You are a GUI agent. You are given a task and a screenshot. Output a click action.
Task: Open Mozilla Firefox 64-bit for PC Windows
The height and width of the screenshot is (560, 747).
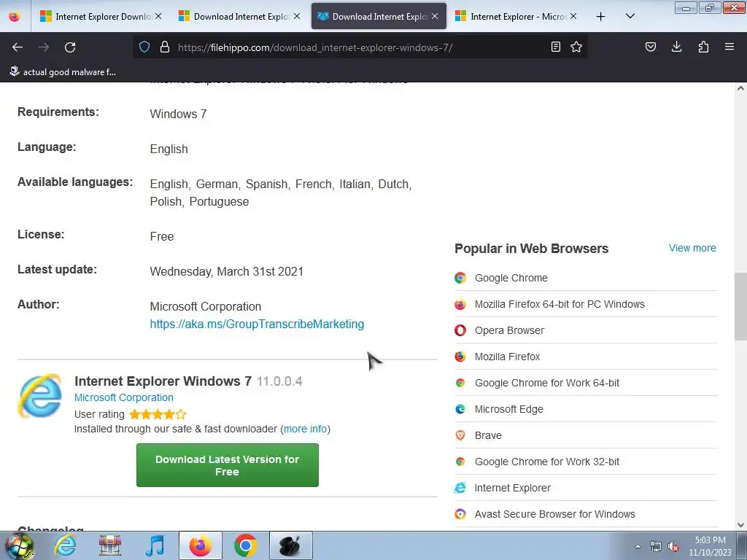560,304
